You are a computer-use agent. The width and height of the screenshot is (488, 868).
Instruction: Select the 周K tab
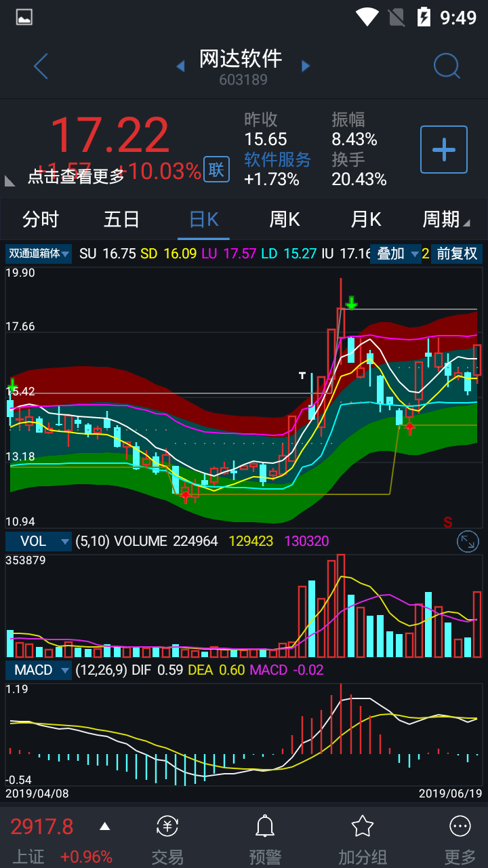(285, 219)
